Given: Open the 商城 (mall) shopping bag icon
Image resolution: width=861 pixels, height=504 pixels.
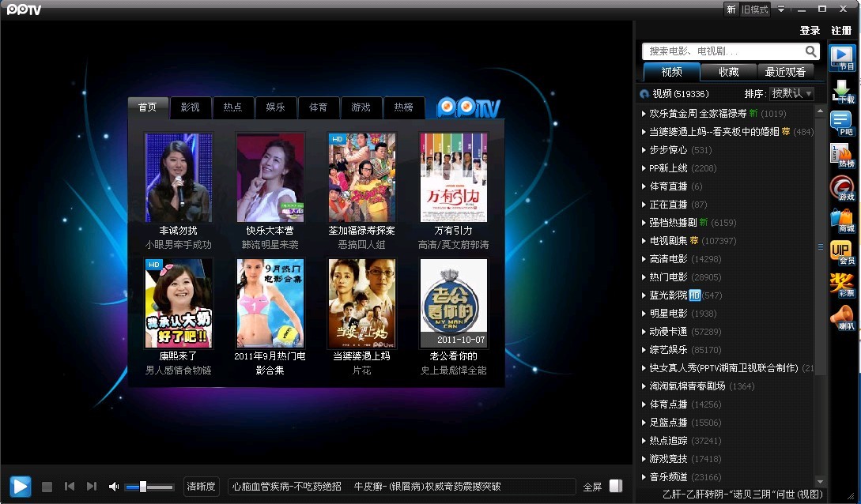Looking at the screenshot, I should pos(843,220).
